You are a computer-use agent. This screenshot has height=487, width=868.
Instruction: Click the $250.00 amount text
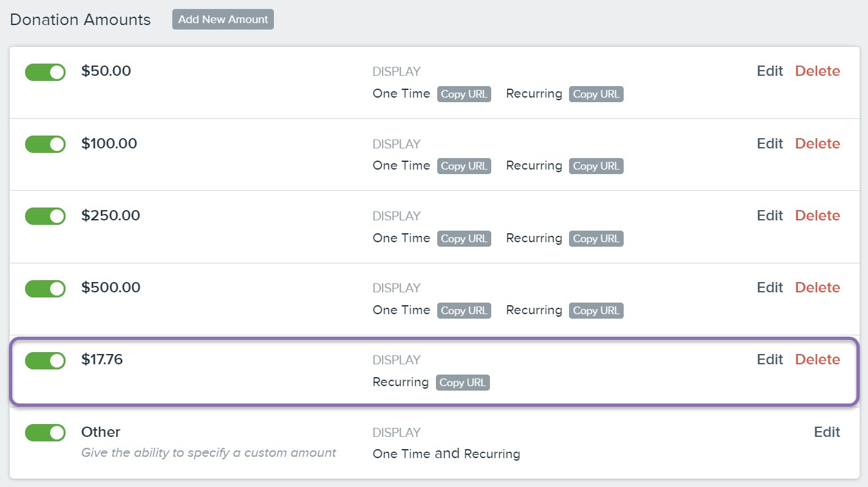pos(111,215)
